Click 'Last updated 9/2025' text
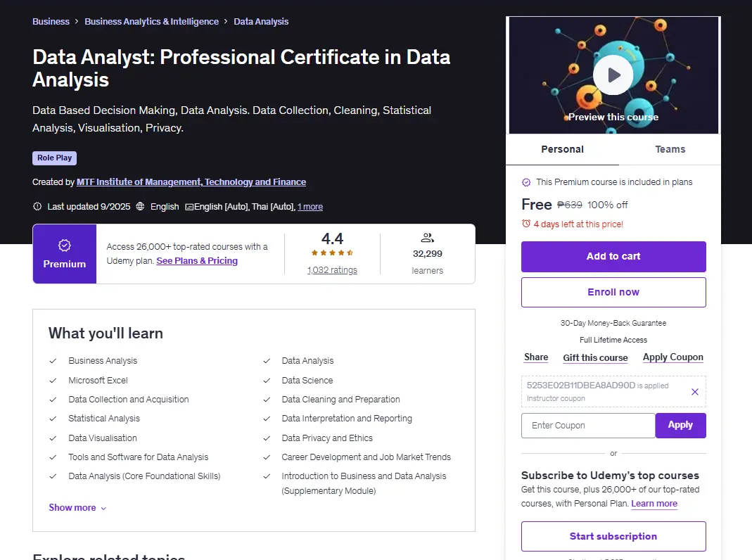752x560 pixels. click(89, 207)
